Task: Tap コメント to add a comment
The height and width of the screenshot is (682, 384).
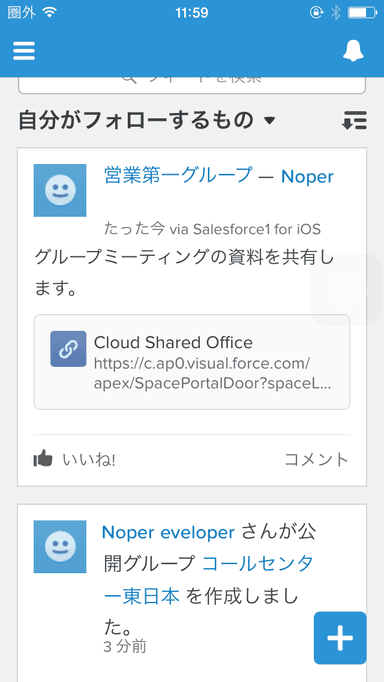Action: (x=317, y=459)
